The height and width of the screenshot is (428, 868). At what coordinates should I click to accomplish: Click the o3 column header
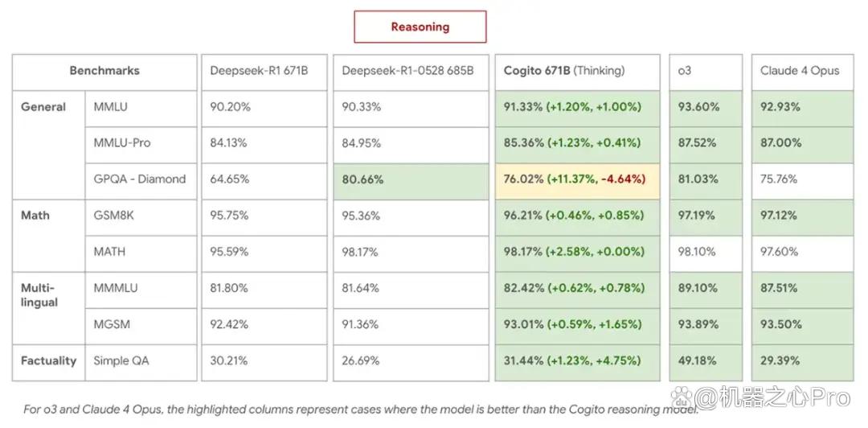706,72
